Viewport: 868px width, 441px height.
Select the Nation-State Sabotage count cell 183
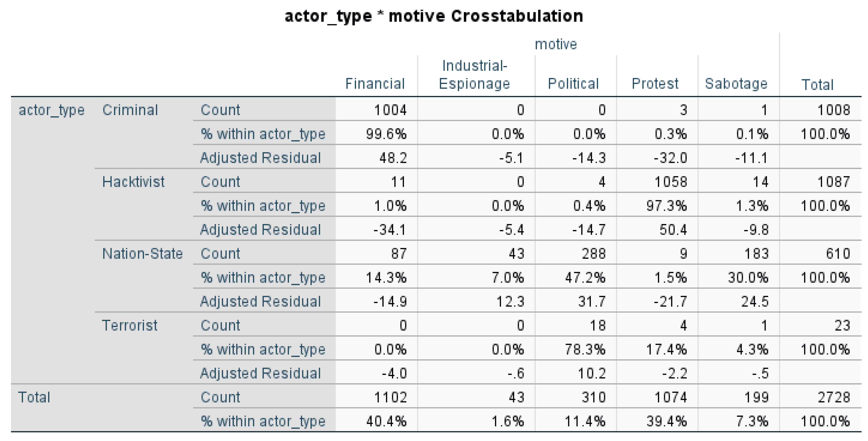tap(756, 253)
